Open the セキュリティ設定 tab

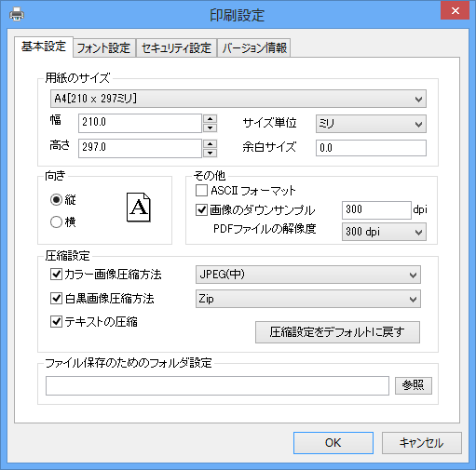pos(176,48)
